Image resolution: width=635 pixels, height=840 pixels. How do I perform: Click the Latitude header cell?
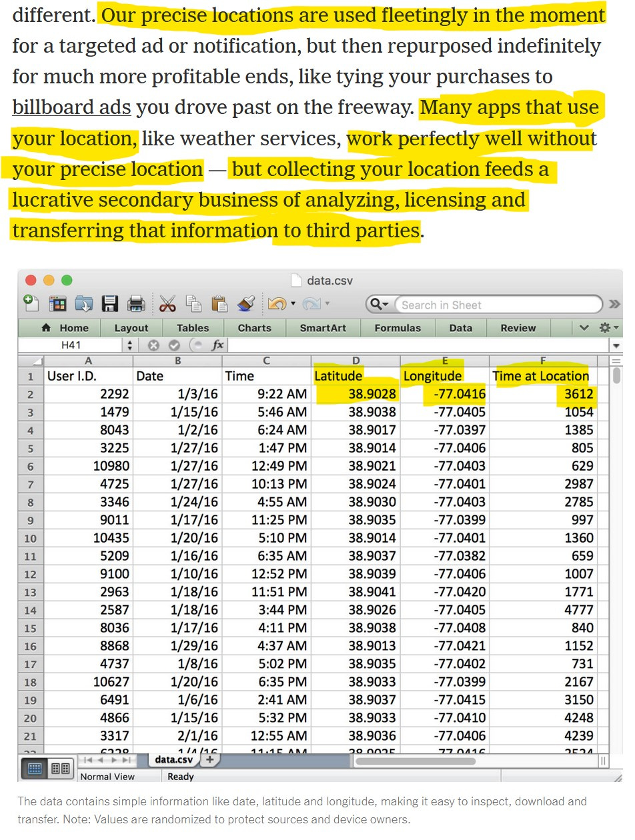(x=355, y=376)
